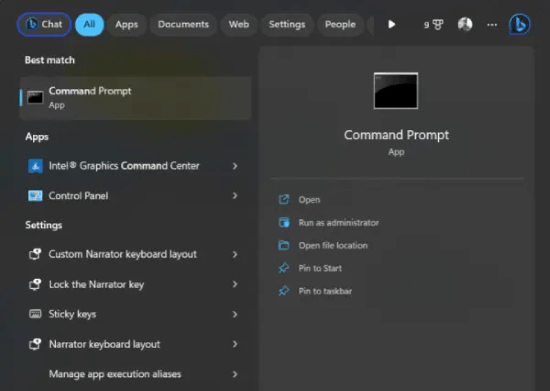Click the Open action icon
The height and width of the screenshot is (391, 550).
tap(284, 199)
